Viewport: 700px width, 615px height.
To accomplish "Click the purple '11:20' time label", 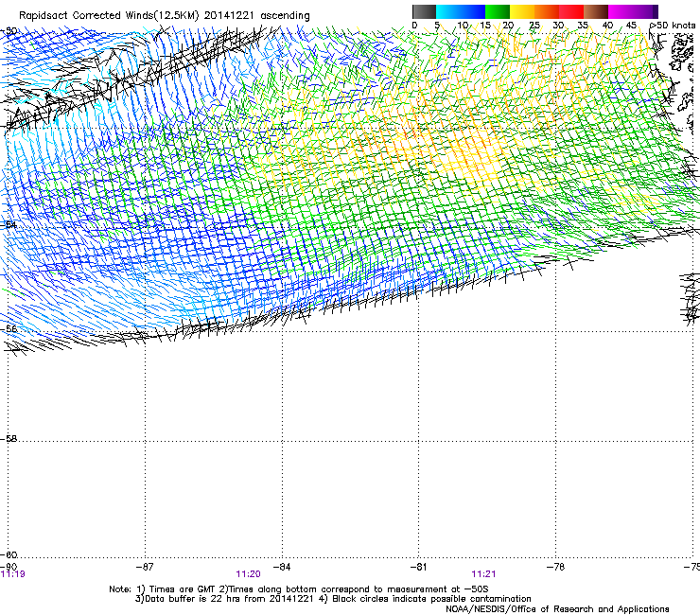I will pyautogui.click(x=248, y=574).
